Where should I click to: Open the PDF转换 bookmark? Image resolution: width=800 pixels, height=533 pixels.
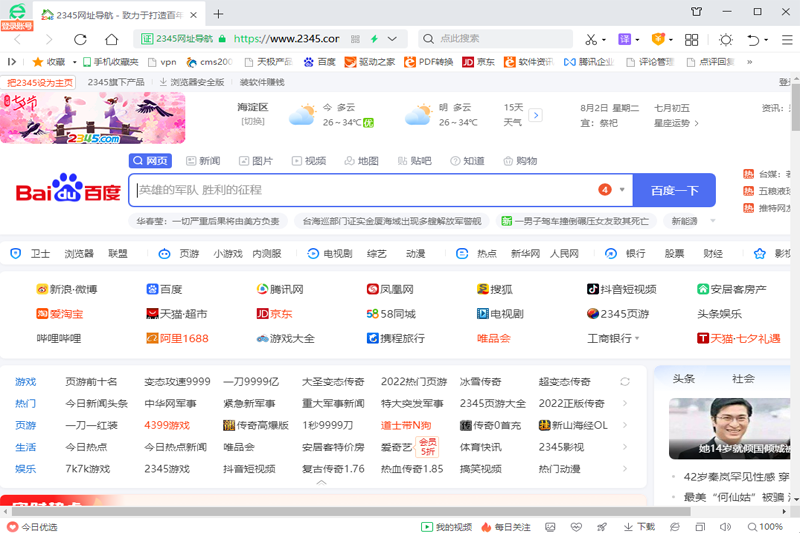429,62
